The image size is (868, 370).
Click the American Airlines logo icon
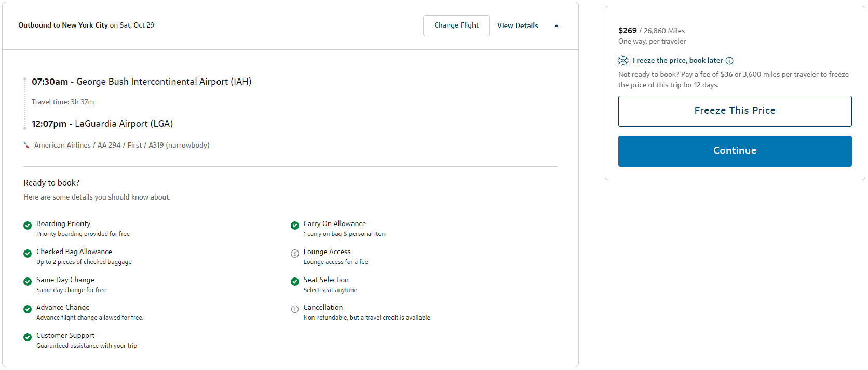(x=26, y=145)
